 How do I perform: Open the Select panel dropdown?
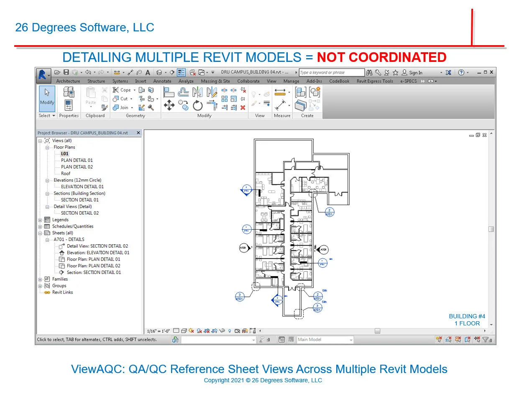tap(47, 115)
